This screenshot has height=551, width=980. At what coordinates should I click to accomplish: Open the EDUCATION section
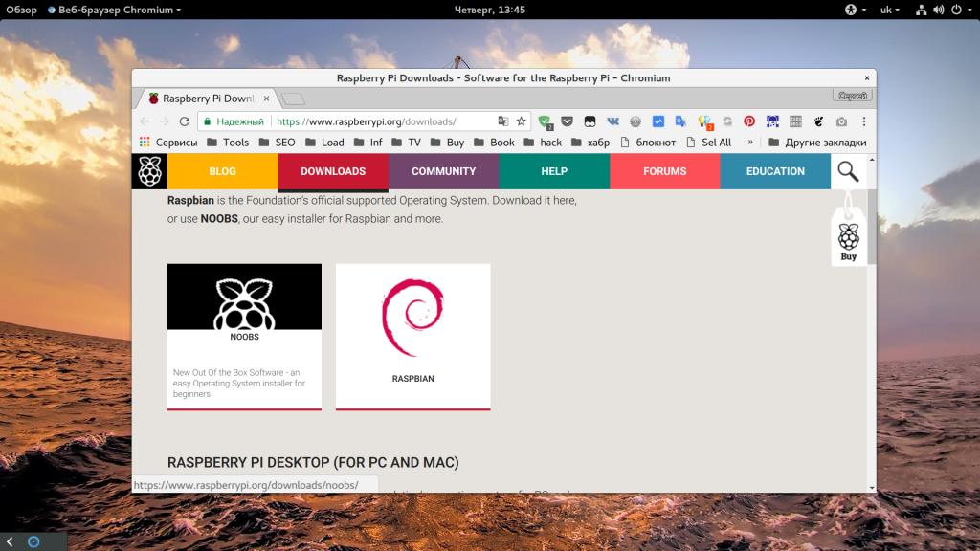[775, 171]
